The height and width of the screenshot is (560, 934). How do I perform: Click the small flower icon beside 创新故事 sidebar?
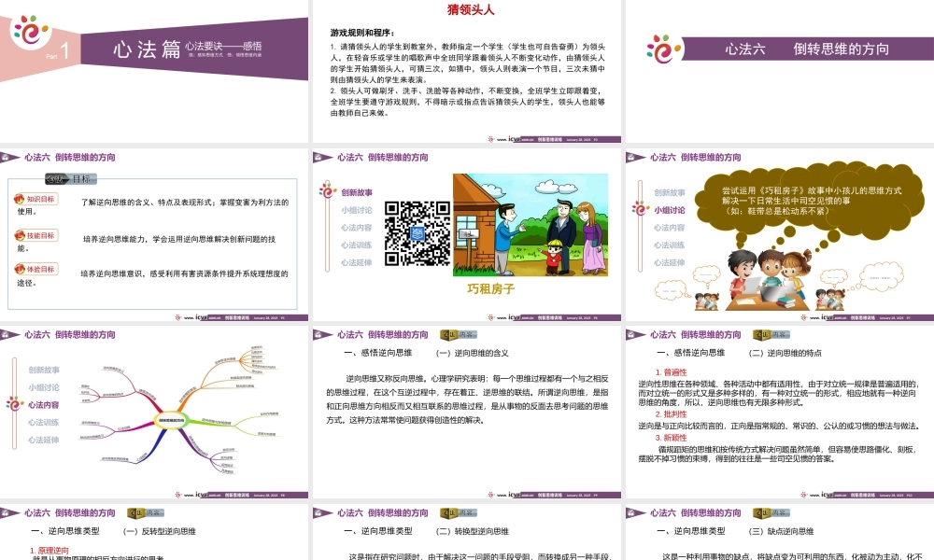(x=326, y=189)
